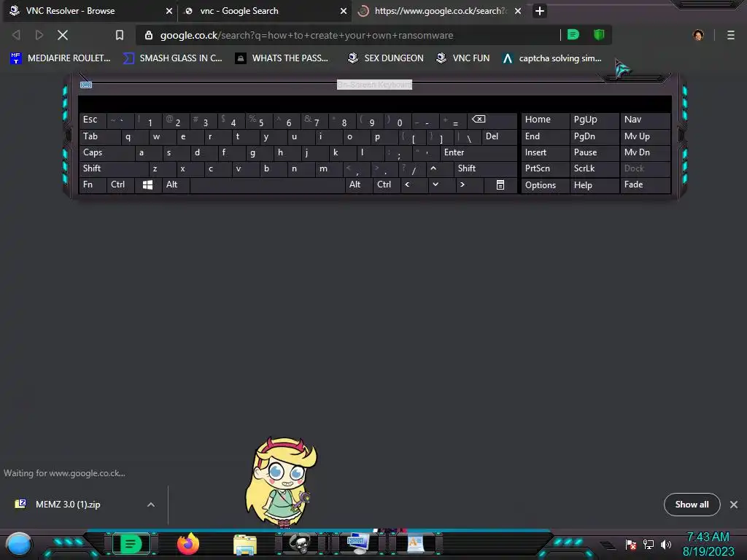This screenshot has width=747, height=560.
Task: Tap the context menu key on keyboard
Action: 500,184
